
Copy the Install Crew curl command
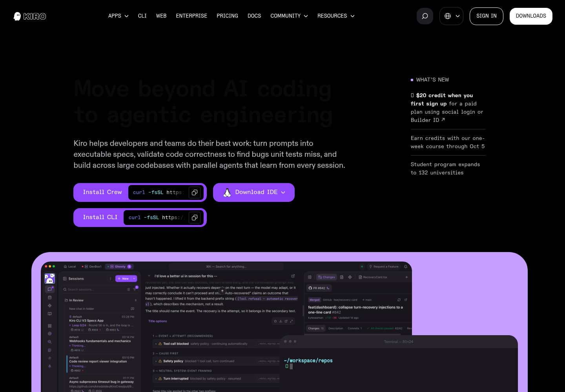pos(195,192)
